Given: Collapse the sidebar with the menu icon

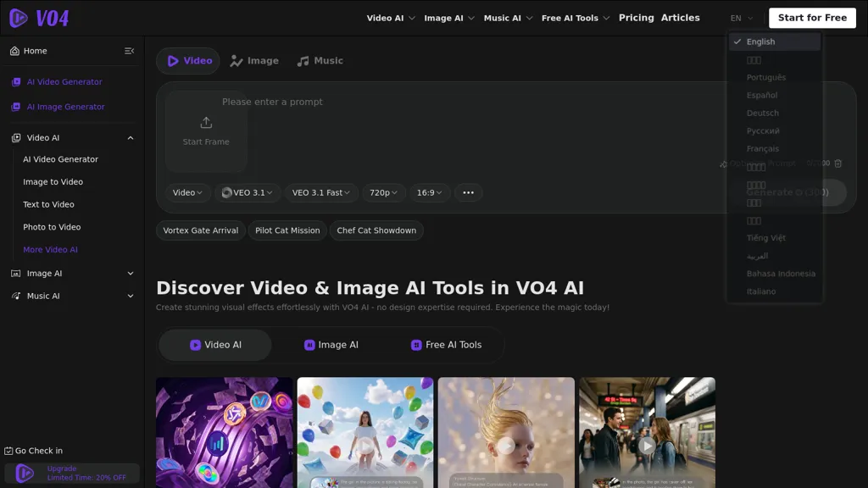Looking at the screenshot, I should pyautogui.click(x=129, y=51).
